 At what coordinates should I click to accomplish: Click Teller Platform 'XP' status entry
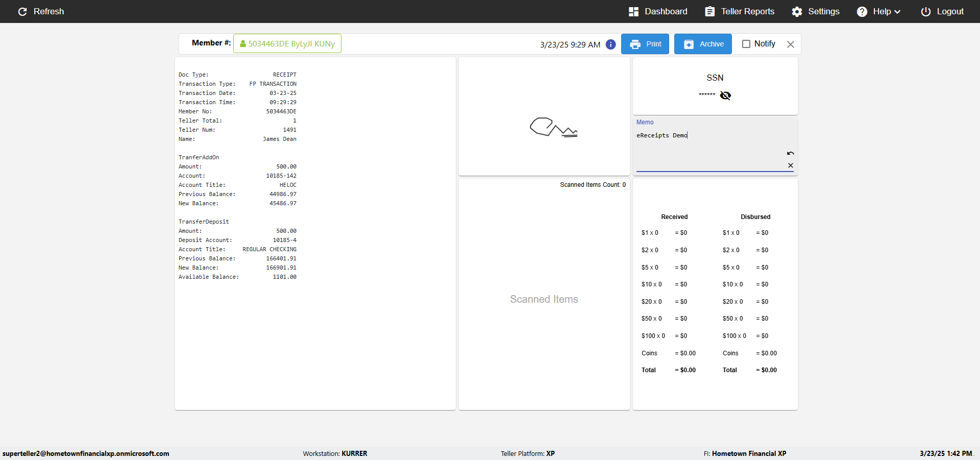pos(550,453)
